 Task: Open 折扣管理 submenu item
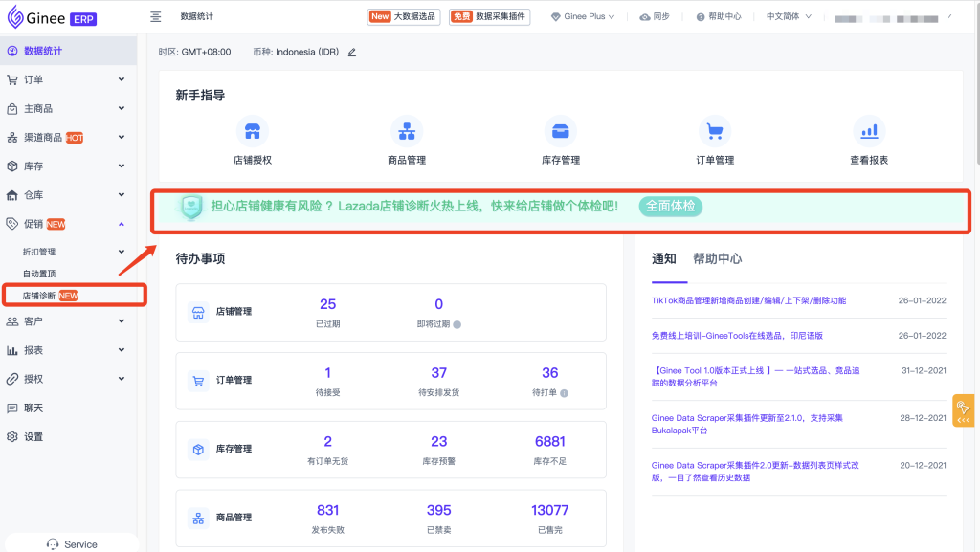coord(39,252)
